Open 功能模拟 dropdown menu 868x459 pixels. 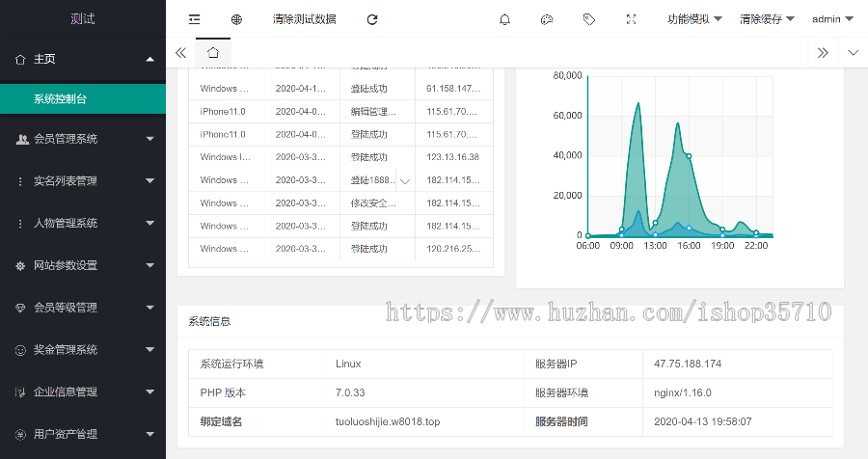tap(694, 19)
